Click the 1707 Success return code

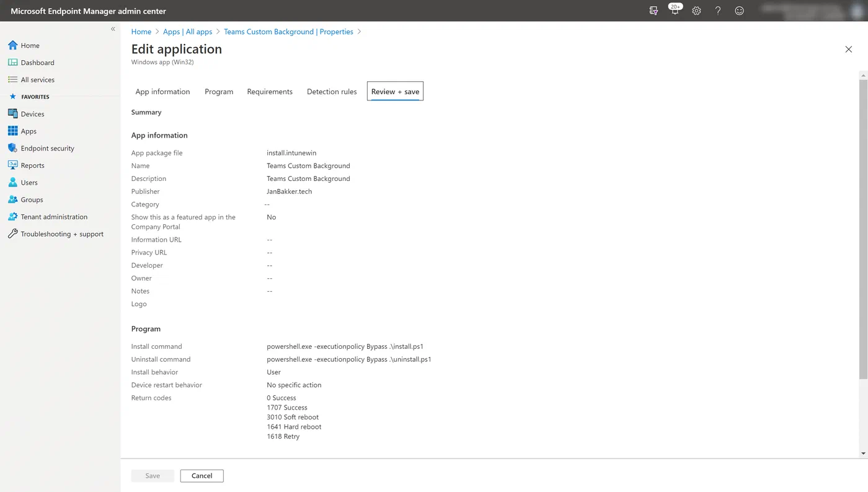[x=287, y=408]
